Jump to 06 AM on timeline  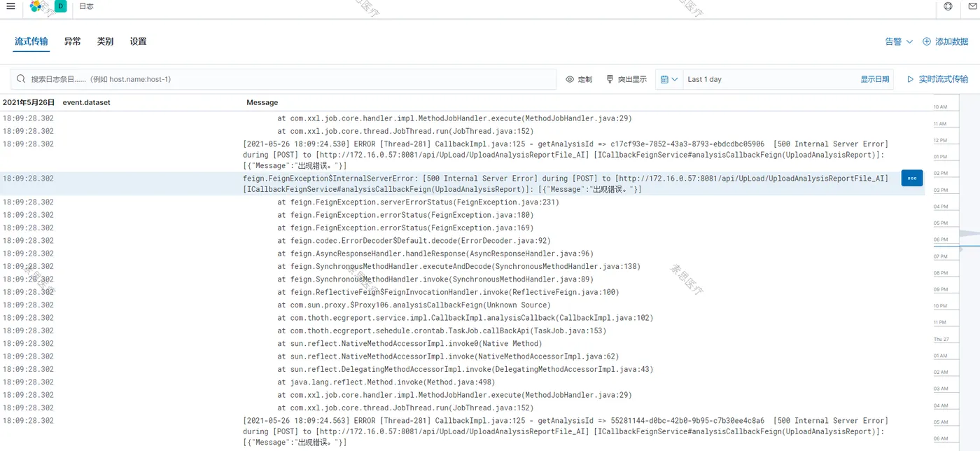[940, 438]
